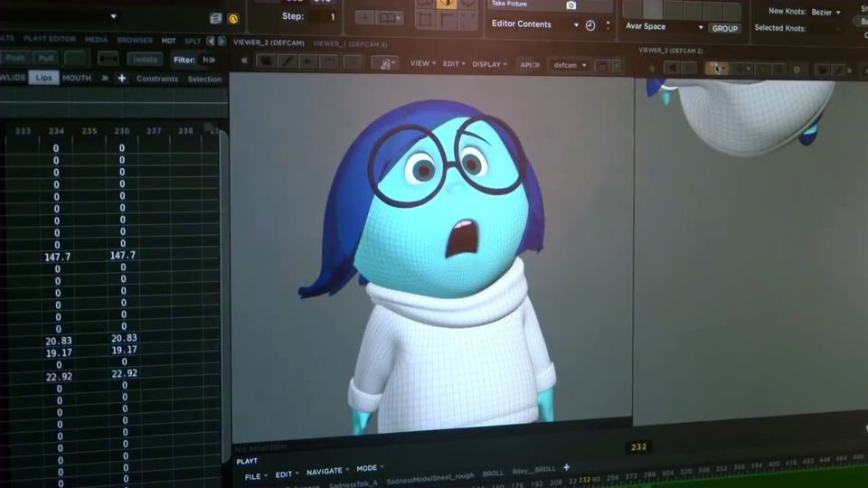
Task: Select the camera icon in viewer toolbar
Action: tap(266, 61)
